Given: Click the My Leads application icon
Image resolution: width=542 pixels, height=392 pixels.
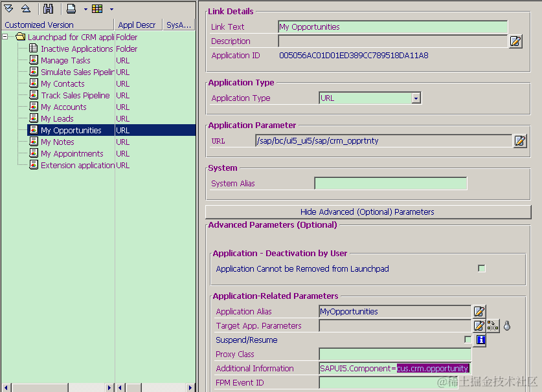Looking at the screenshot, I should click(34, 118).
